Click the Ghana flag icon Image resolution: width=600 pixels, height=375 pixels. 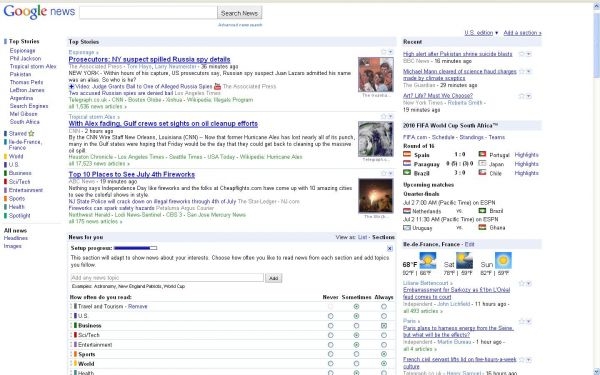(482, 227)
